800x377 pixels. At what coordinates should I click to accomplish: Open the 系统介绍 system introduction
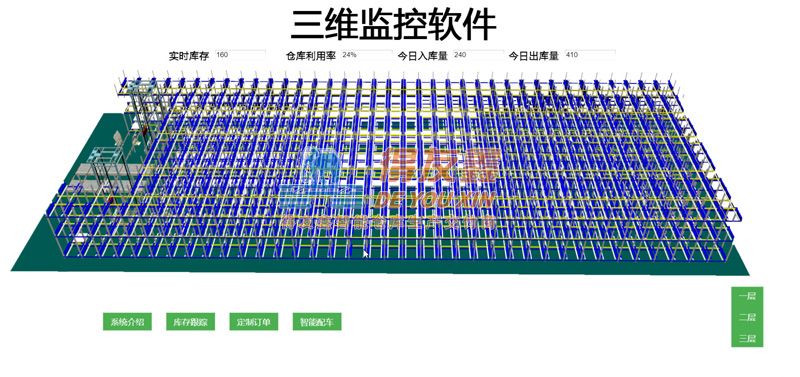(x=127, y=322)
